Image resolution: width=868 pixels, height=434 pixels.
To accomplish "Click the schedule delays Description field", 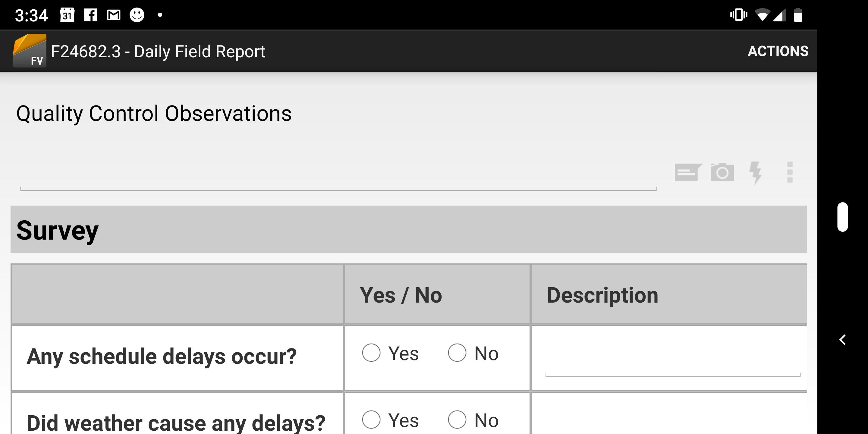I will click(673, 360).
